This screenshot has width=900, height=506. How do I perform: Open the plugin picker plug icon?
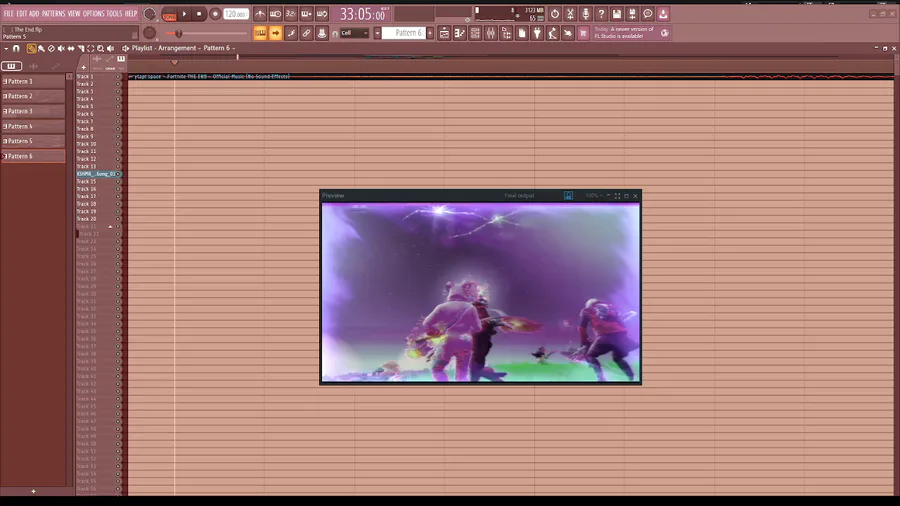pyautogui.click(x=537, y=33)
